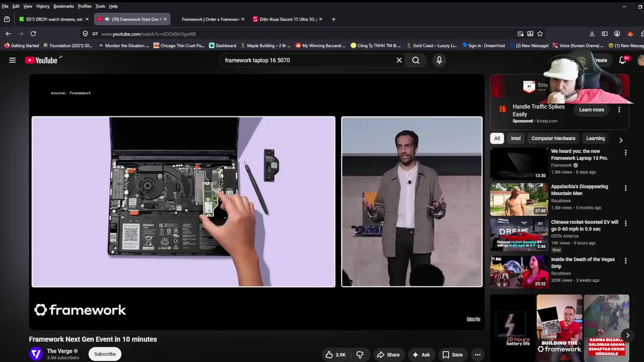Clear the YouTube search query
The image size is (644, 362).
pyautogui.click(x=399, y=60)
